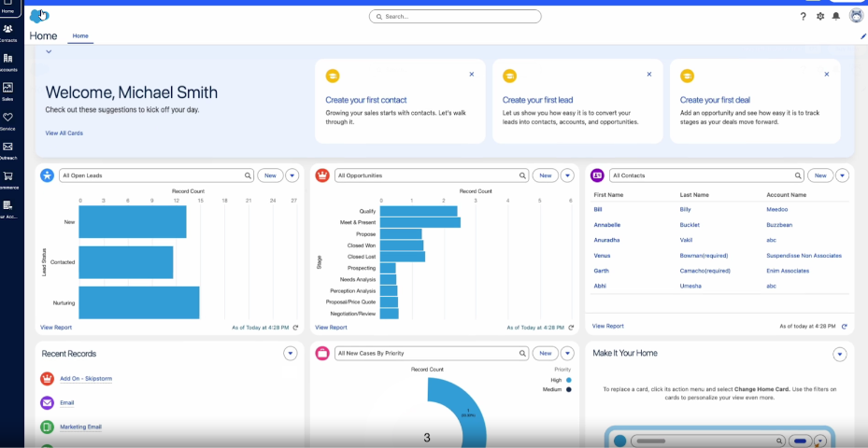Open the Help question mark icon

click(x=804, y=17)
